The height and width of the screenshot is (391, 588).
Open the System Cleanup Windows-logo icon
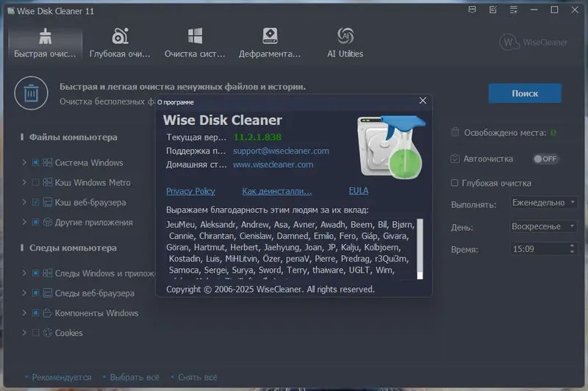pyautogui.click(x=195, y=36)
